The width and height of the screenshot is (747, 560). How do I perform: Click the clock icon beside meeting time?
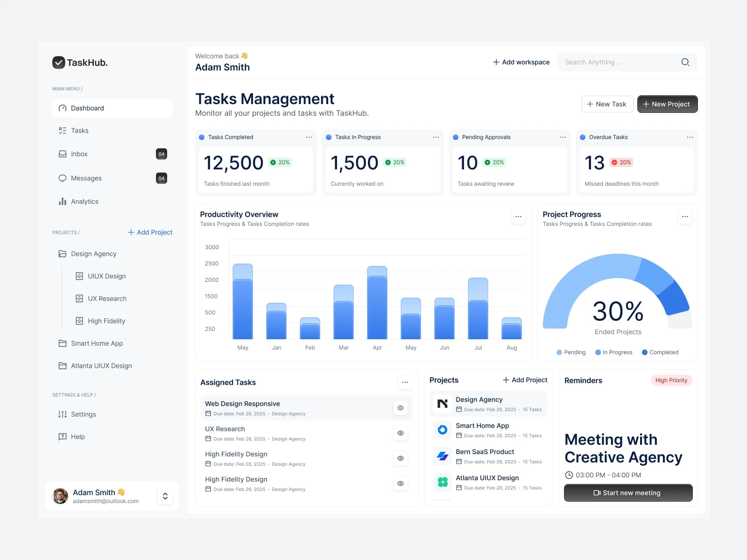click(x=569, y=475)
